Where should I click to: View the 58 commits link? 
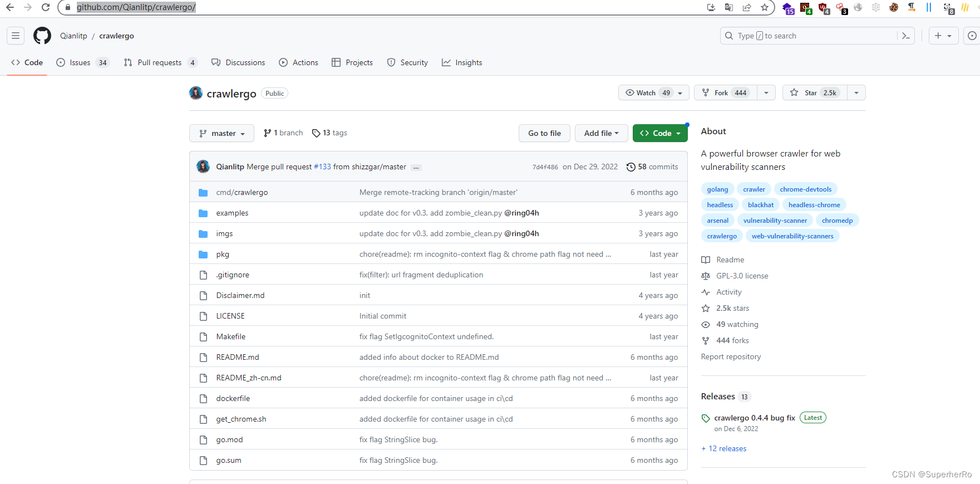coord(652,167)
